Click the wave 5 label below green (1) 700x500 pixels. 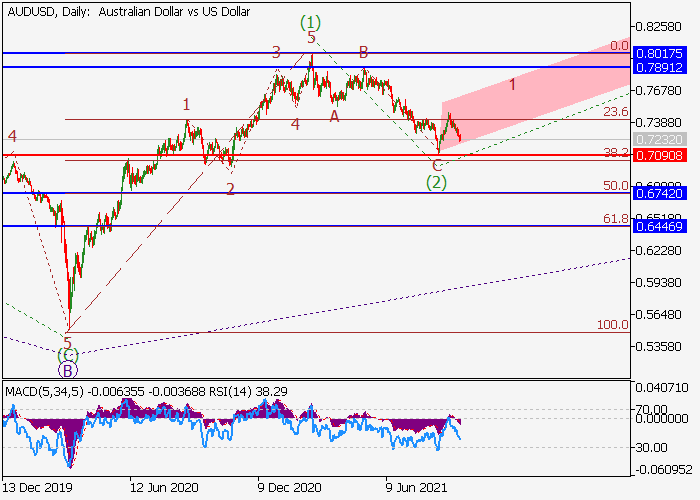tap(312, 38)
